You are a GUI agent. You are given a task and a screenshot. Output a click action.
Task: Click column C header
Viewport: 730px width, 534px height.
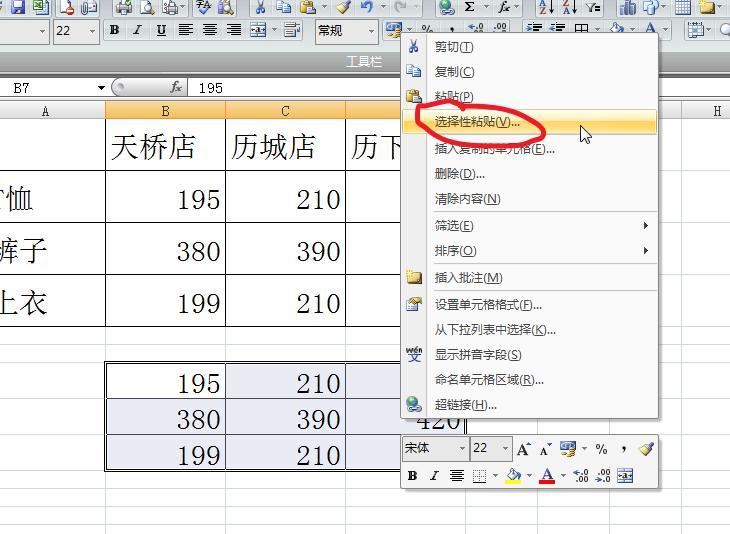(285, 111)
